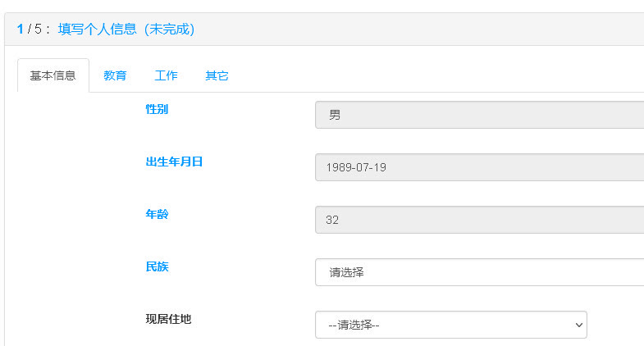Open the 教育 tab

coord(115,75)
